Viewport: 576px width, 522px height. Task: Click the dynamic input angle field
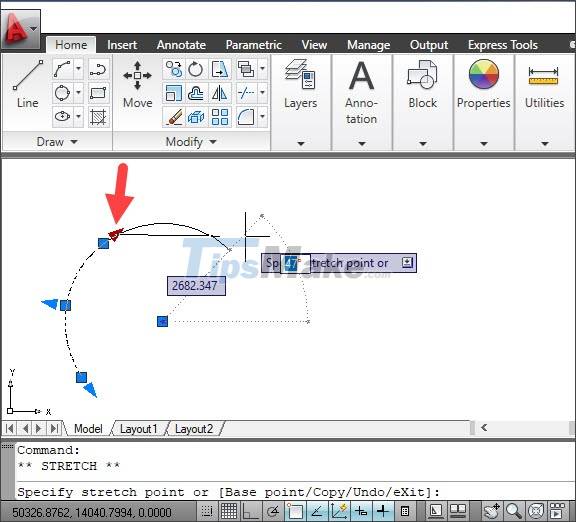295,263
